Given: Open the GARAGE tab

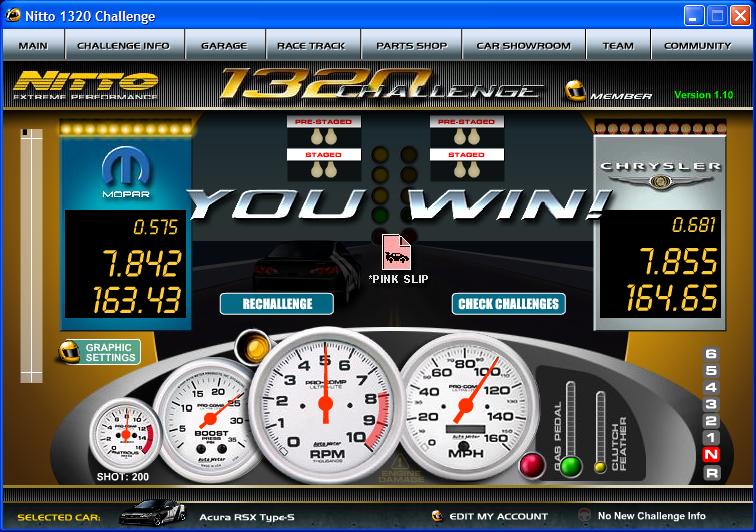Looking at the screenshot, I should (x=225, y=45).
